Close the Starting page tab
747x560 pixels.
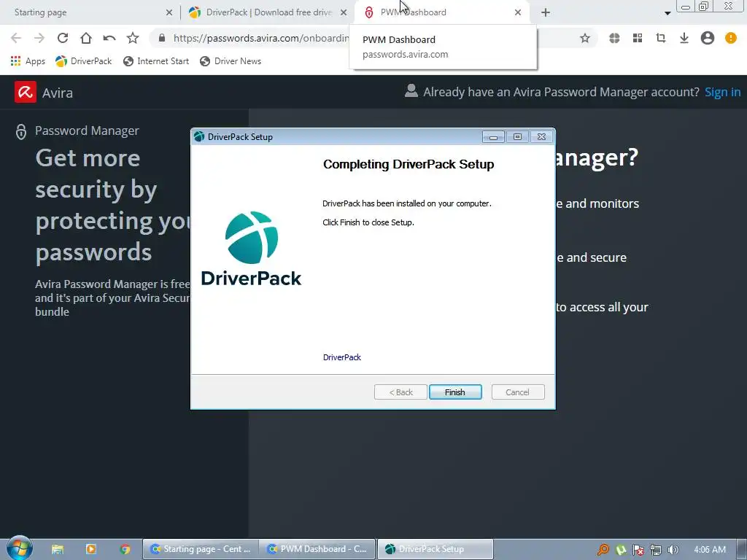click(169, 12)
